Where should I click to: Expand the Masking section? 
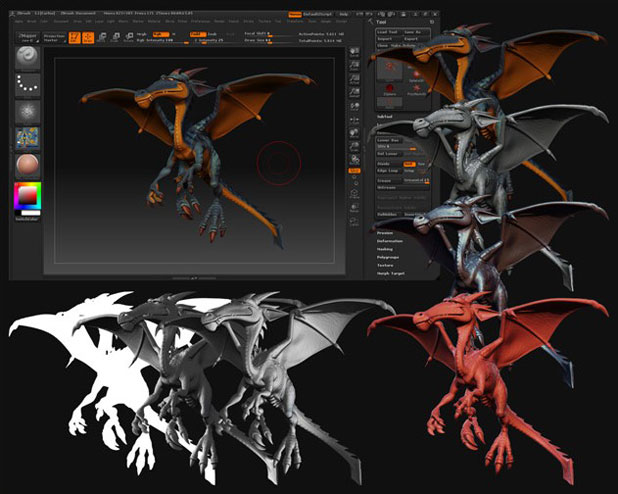(x=385, y=249)
